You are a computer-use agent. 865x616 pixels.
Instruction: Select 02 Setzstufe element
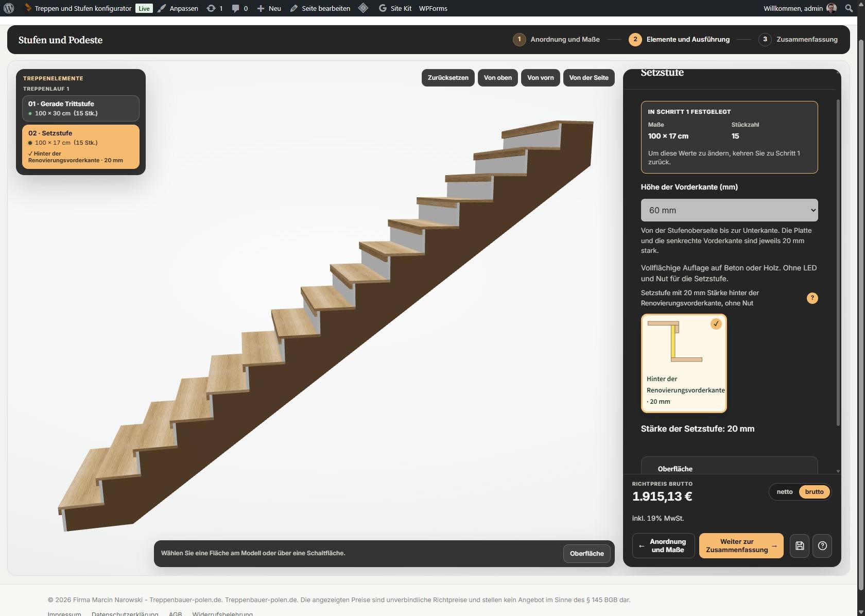click(x=81, y=147)
